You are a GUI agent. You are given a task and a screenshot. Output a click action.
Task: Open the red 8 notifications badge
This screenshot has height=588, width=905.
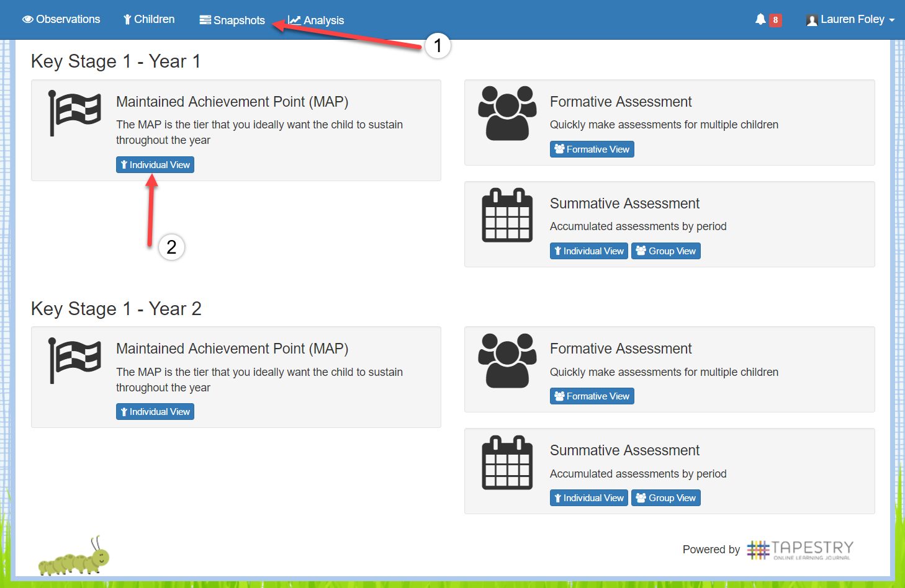pyautogui.click(x=775, y=20)
